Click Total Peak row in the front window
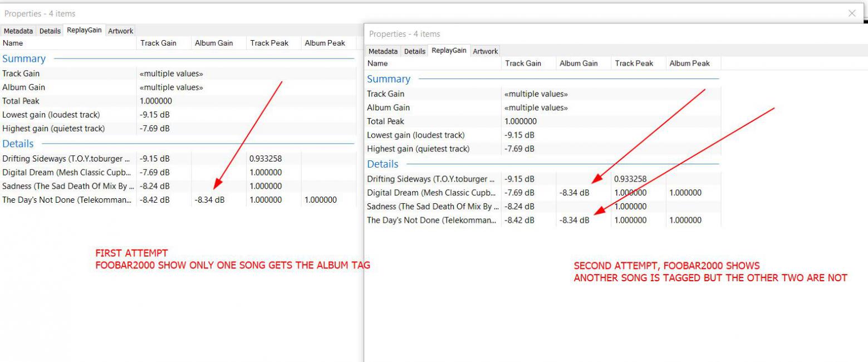This screenshot has width=868, height=362. point(385,121)
